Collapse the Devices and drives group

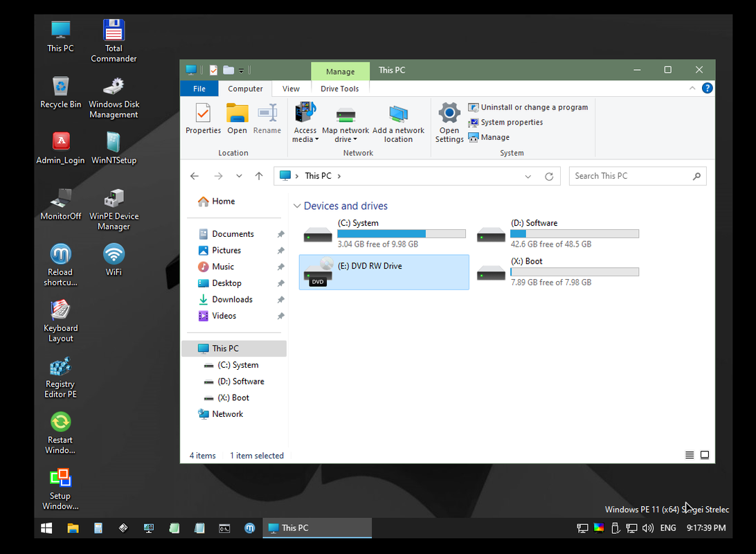296,206
